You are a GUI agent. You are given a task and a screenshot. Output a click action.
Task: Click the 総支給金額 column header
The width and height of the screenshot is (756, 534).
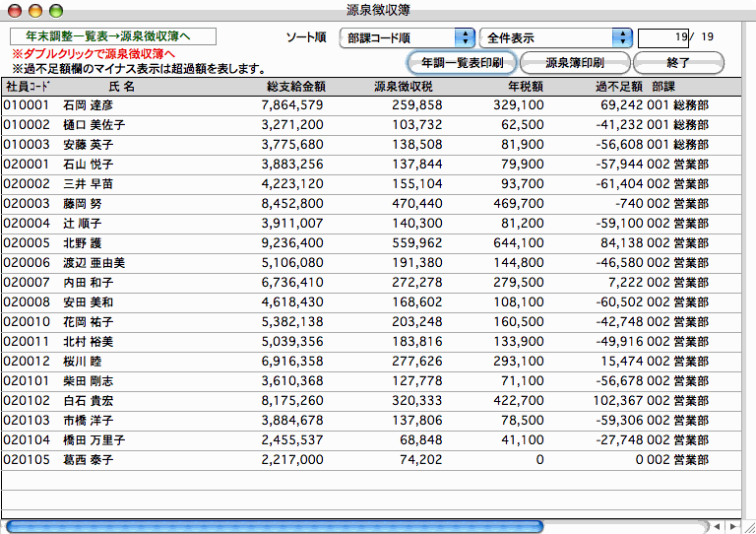tap(295, 86)
